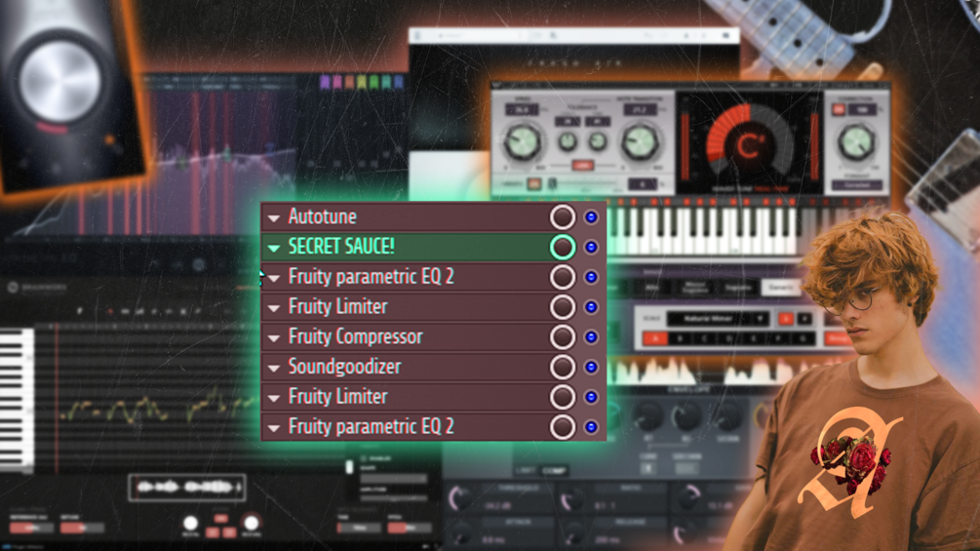980x551 pixels.
Task: Click mix knob of Fruity Limiter below Soundgoodizer
Action: pos(563,397)
